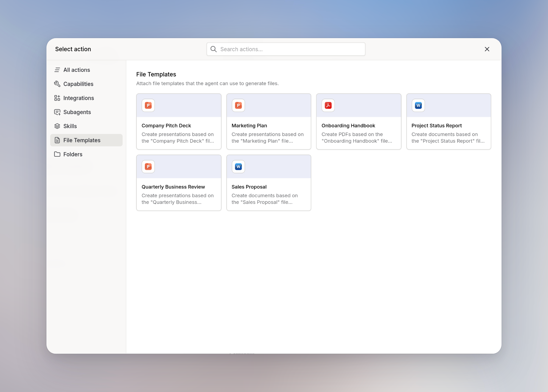Click PowerPoint icon on Quarterly Business Review card
The image size is (548, 392).
tap(148, 167)
